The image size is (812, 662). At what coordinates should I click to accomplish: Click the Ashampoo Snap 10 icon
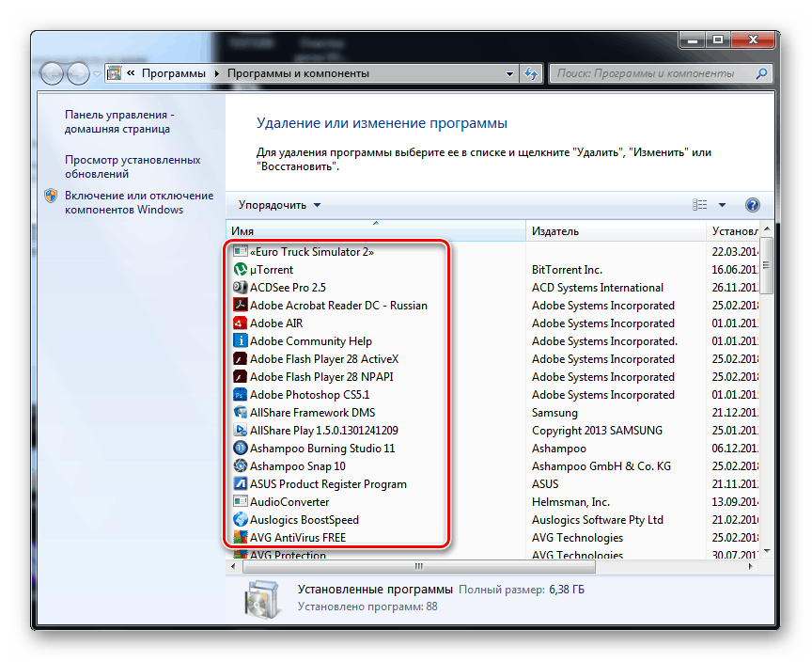241,466
